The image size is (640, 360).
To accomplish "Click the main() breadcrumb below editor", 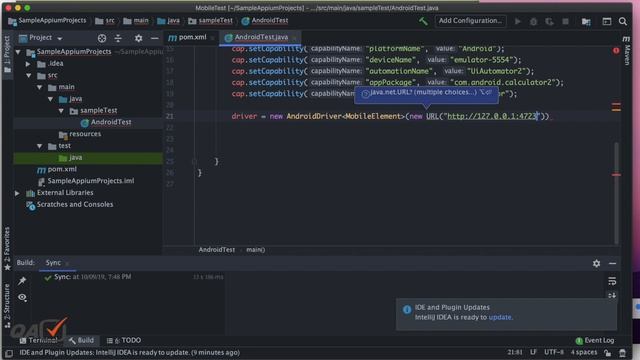I will [256, 250].
